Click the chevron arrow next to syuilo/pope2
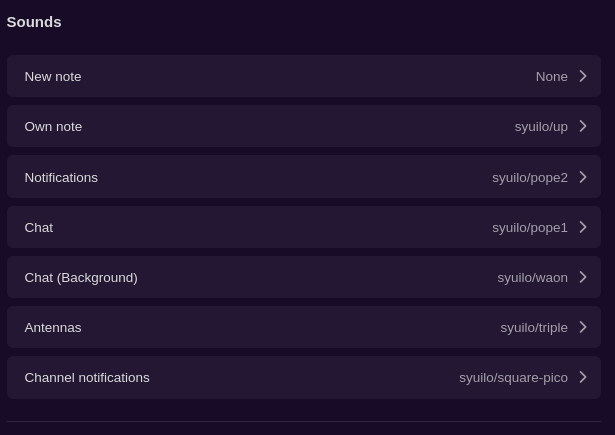The height and width of the screenshot is (435, 615). (x=583, y=177)
